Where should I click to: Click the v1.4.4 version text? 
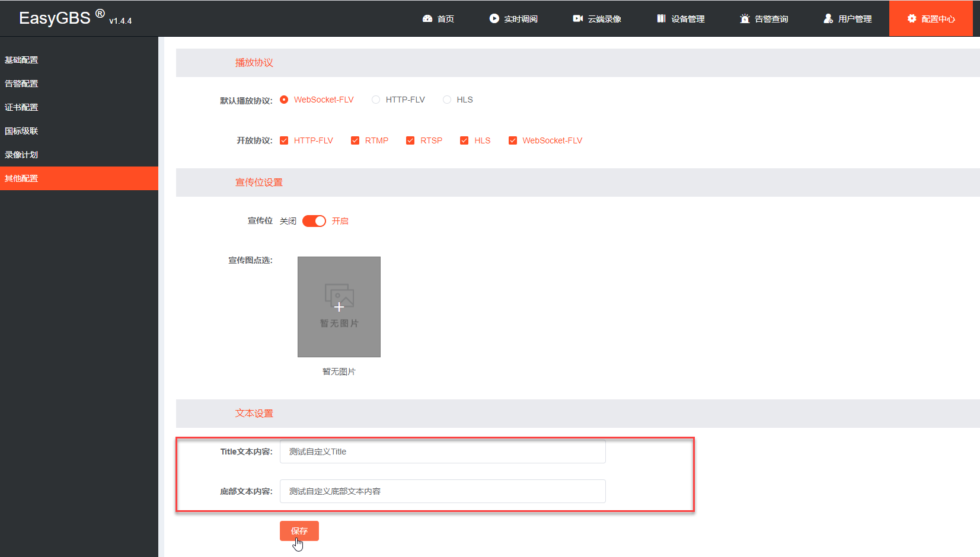[x=120, y=21]
